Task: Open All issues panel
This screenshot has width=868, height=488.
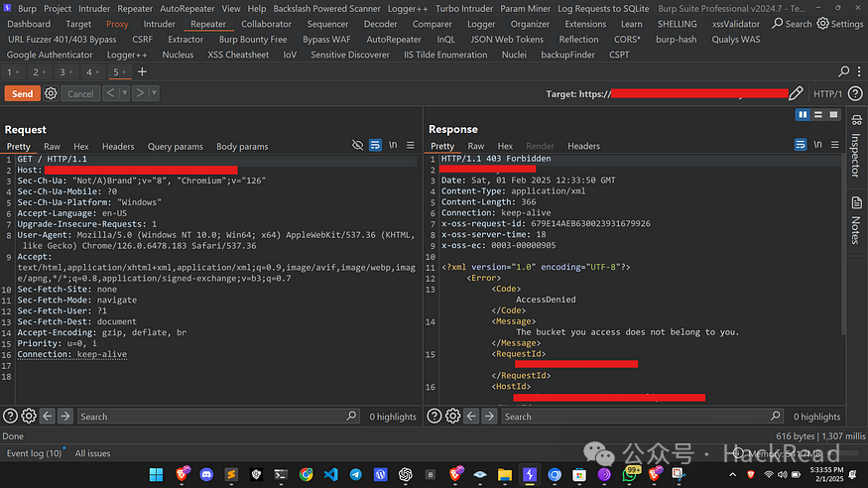Action: point(92,453)
